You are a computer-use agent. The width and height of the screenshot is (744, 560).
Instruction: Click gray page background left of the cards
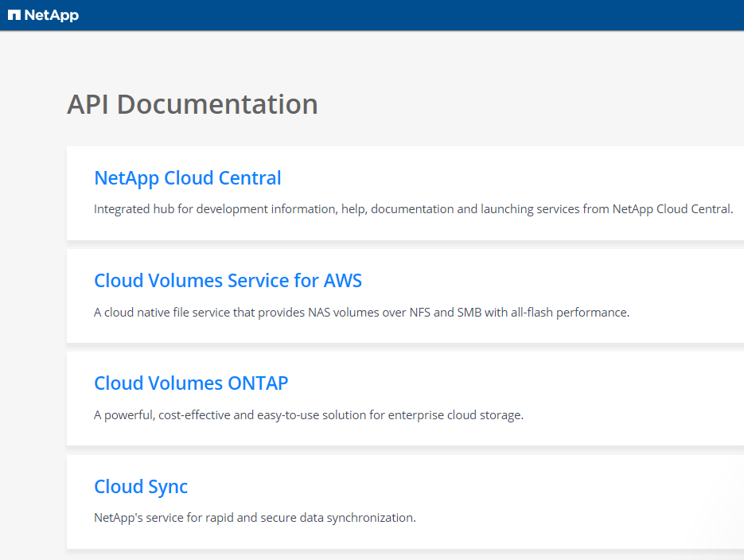(33, 318)
